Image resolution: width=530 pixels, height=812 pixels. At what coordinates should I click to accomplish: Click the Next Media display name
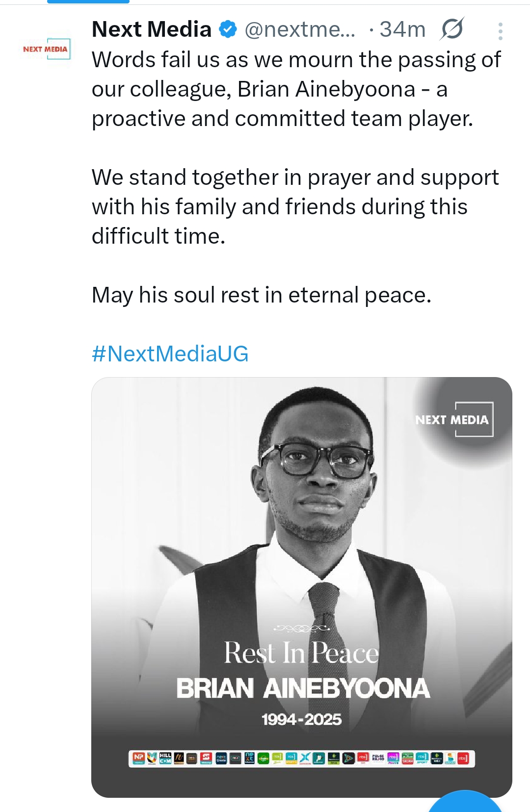[x=151, y=29]
